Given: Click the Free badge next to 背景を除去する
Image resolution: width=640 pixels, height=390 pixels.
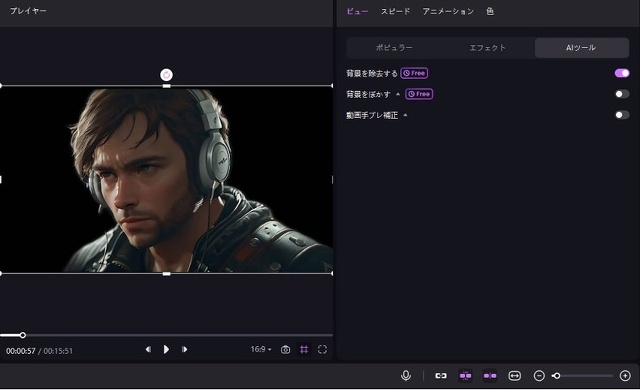Looking at the screenshot, I should click(x=414, y=73).
